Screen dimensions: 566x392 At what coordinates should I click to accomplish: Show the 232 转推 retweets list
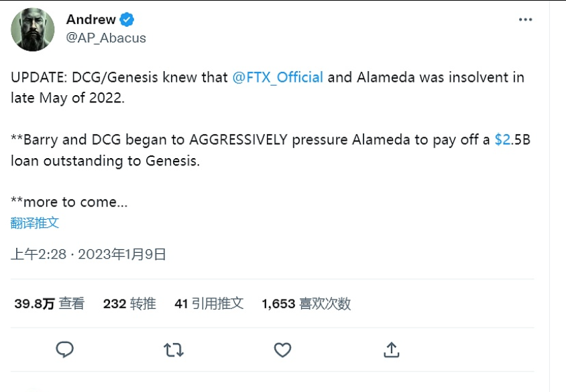pyautogui.click(x=129, y=304)
